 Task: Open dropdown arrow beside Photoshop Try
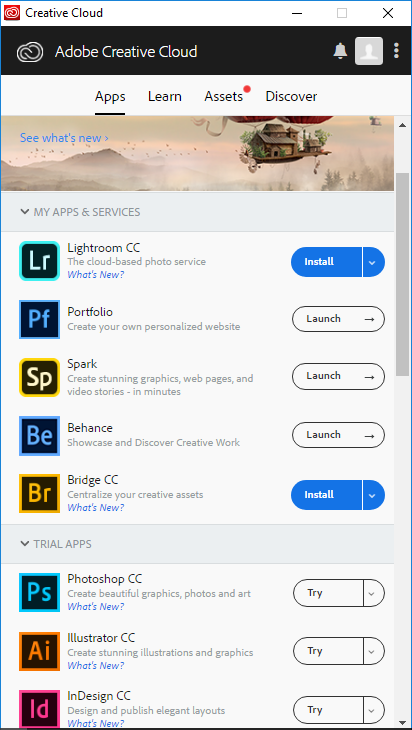coord(373,594)
